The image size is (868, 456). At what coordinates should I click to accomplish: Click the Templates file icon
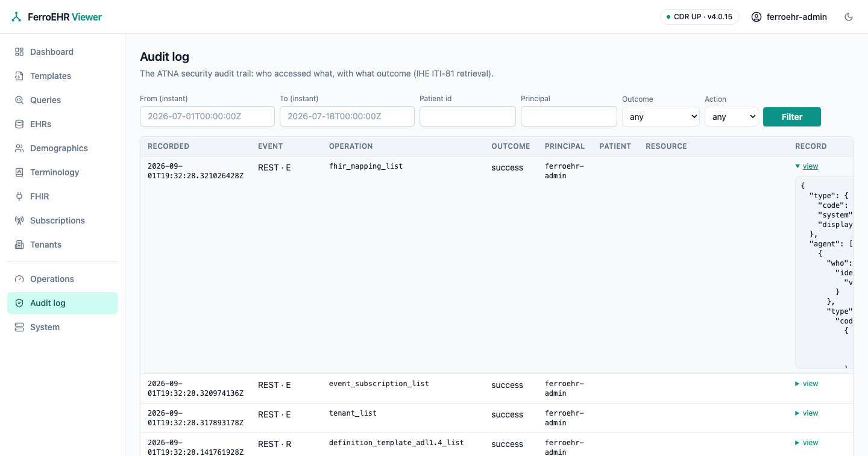tap(19, 76)
